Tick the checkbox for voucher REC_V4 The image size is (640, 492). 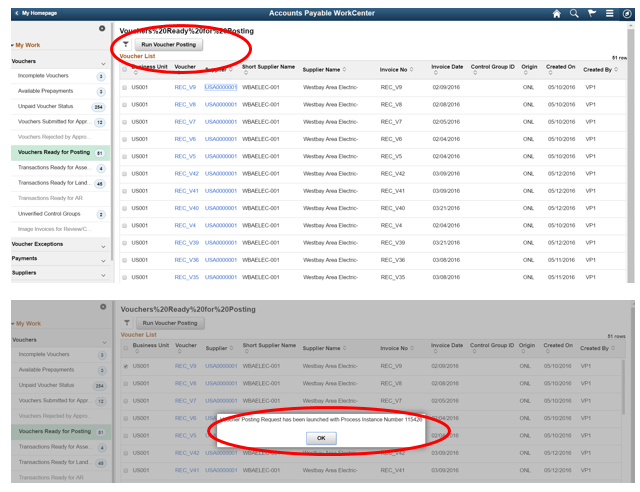(x=124, y=225)
